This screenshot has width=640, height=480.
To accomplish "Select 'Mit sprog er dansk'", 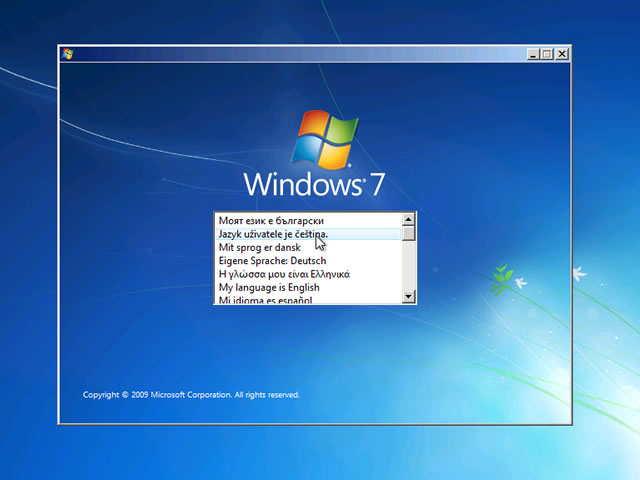I will click(x=308, y=247).
